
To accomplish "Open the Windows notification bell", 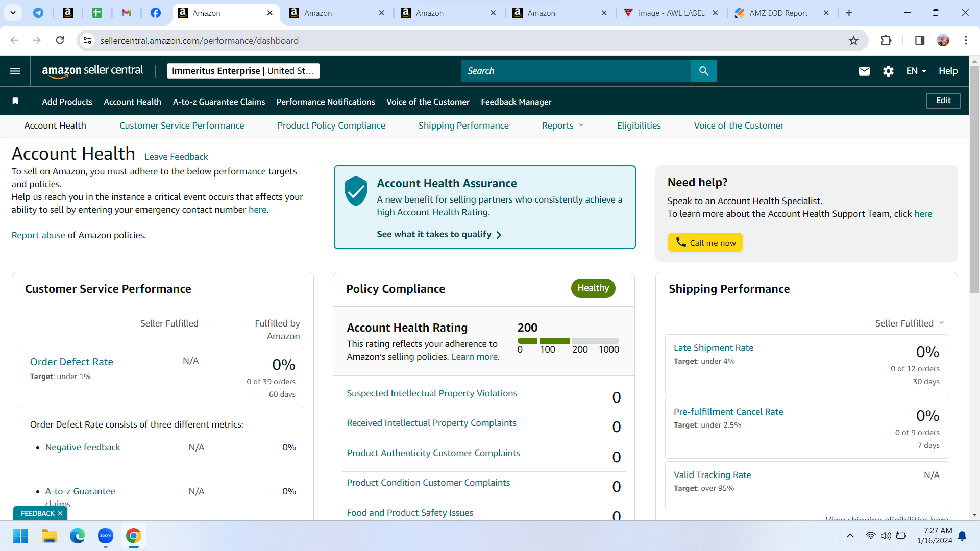I will (962, 536).
